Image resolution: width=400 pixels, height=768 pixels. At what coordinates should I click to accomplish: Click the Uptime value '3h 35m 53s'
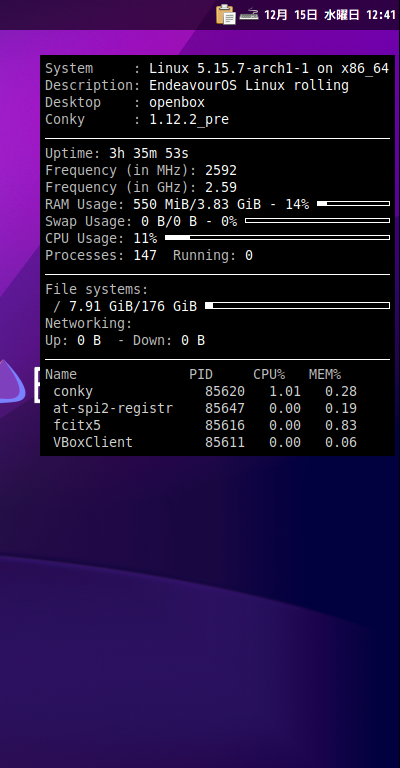[149, 153]
